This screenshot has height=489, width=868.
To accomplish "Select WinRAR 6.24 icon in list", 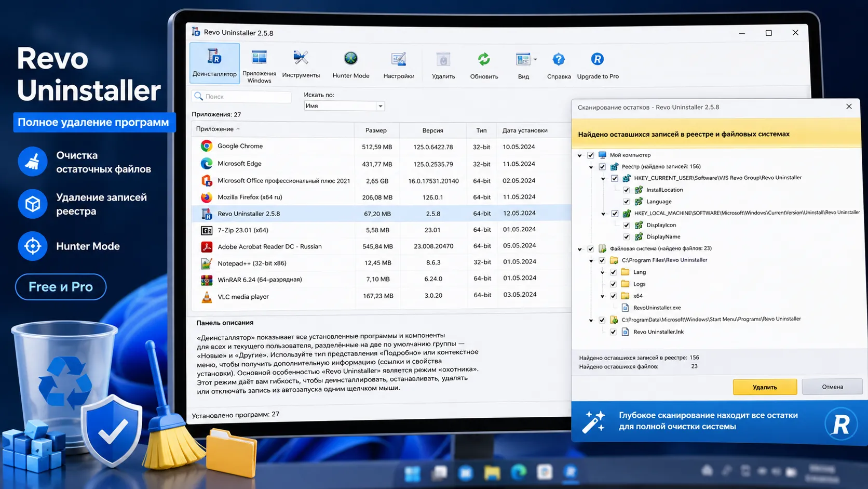I will click(x=207, y=280).
